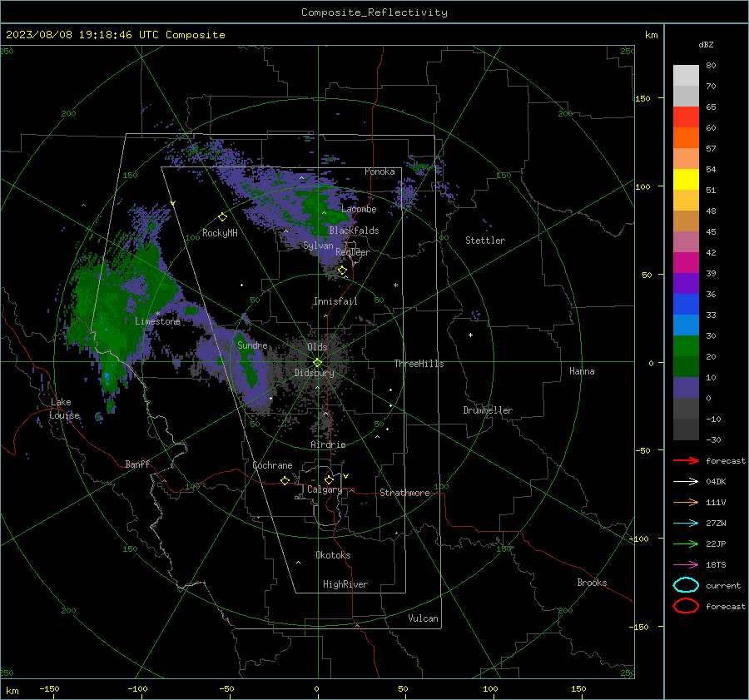This screenshot has width=749, height=700.
Task: Click the Blackfalds city label
Action: pos(354,231)
